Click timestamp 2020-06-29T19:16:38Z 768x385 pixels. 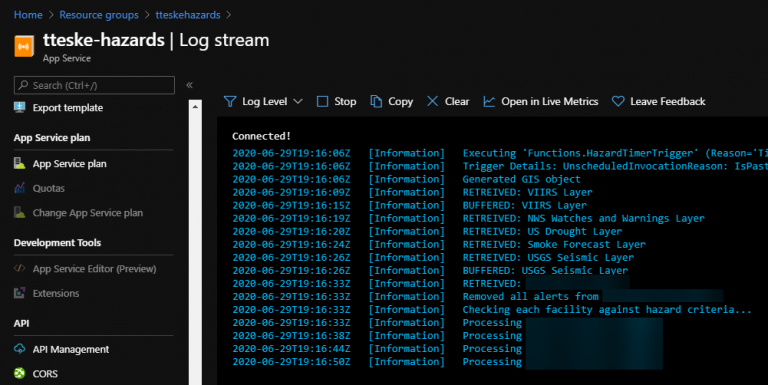pyautogui.click(x=291, y=336)
